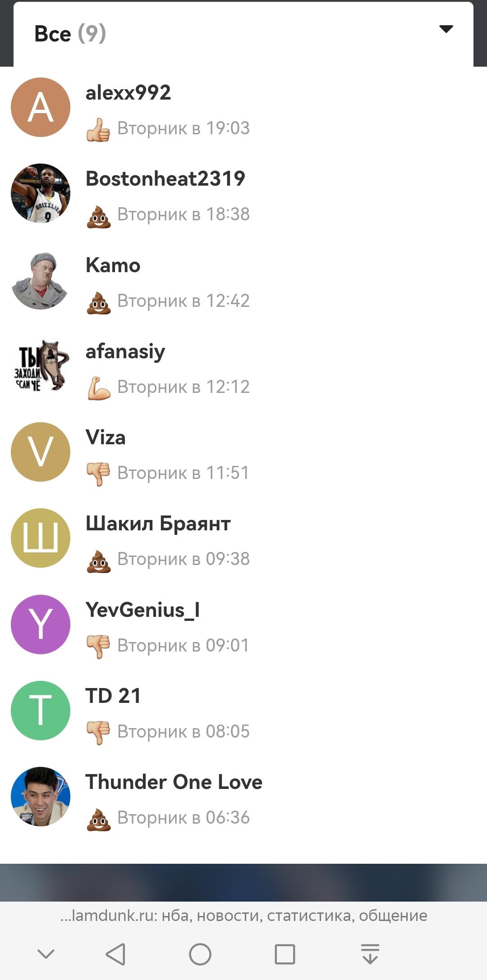
Task: Collapse navigation bar using the down chevron
Action: [46, 954]
